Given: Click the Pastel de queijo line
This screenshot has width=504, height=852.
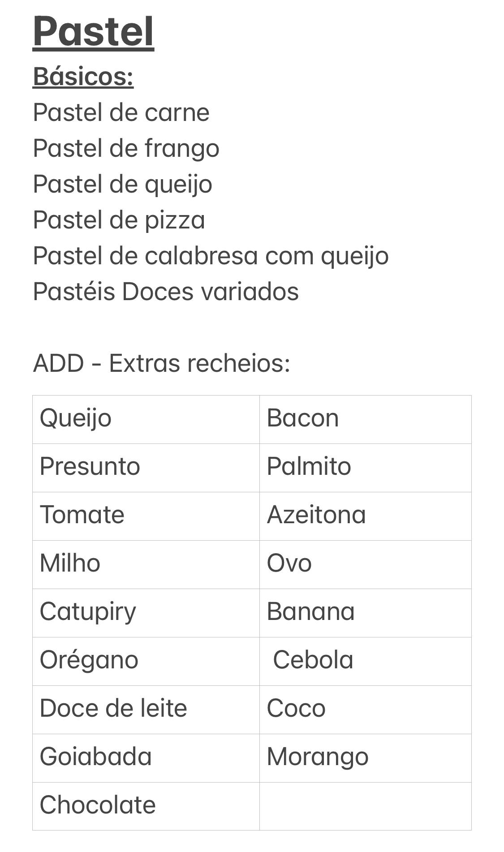Looking at the screenshot, I should coord(122,184).
